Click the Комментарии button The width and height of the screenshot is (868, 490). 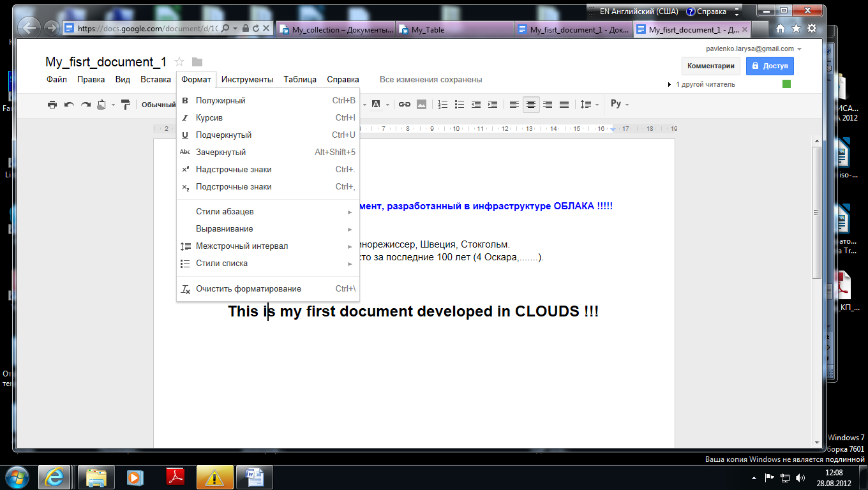tap(711, 66)
